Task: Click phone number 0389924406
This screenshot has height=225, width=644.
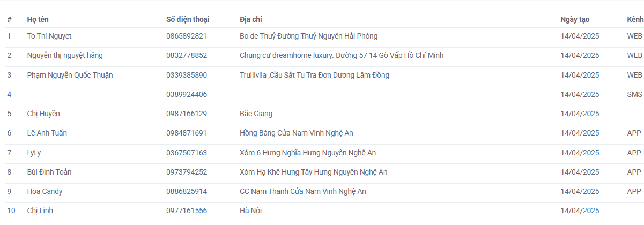Action: (x=187, y=94)
